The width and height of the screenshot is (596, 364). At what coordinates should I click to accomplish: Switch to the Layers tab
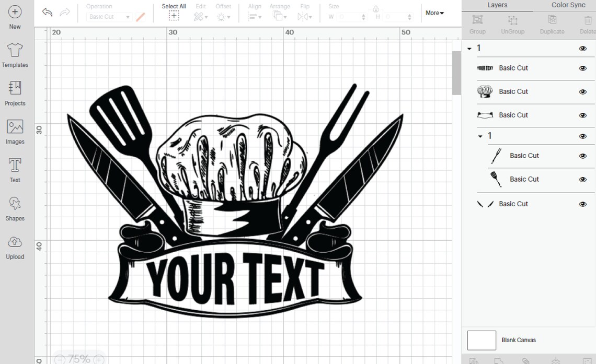click(x=497, y=5)
